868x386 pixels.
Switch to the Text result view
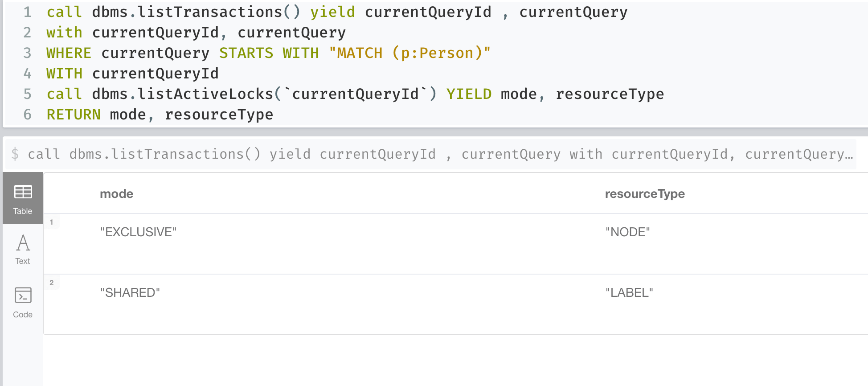pyautogui.click(x=23, y=249)
